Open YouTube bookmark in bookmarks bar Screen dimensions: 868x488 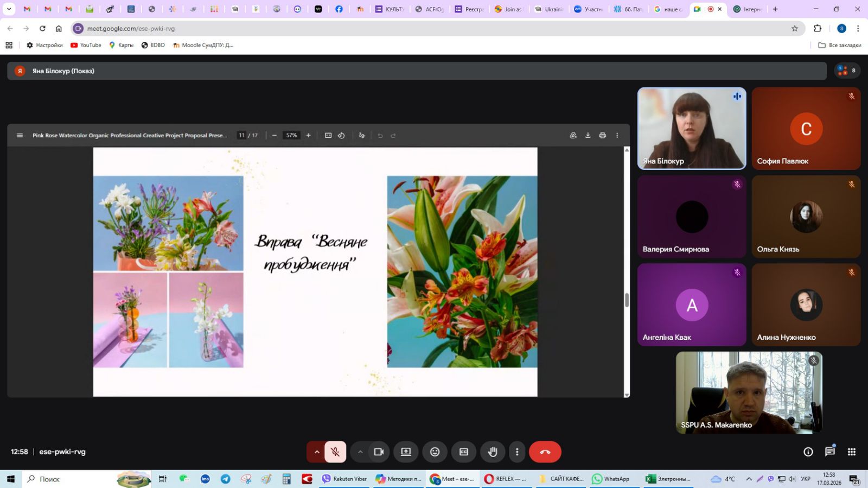(x=86, y=45)
